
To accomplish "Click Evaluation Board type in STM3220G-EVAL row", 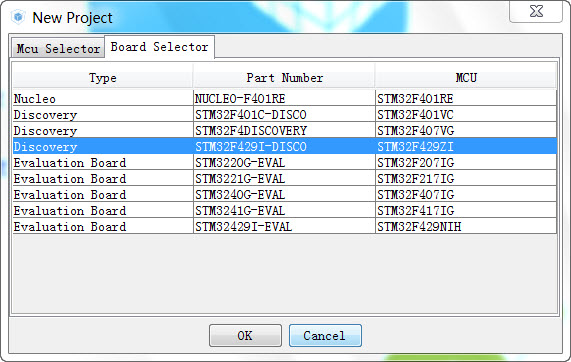I will (x=103, y=162).
